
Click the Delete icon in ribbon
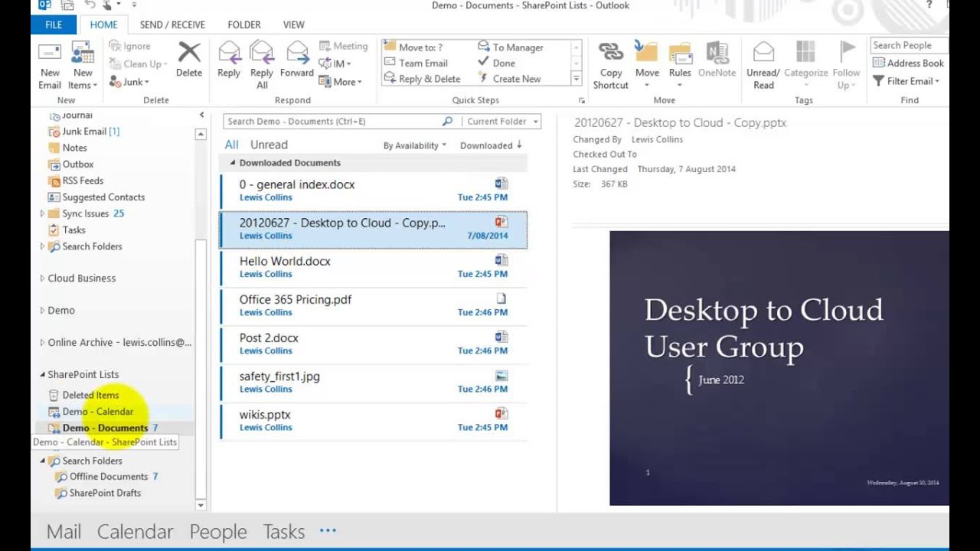pos(189,53)
